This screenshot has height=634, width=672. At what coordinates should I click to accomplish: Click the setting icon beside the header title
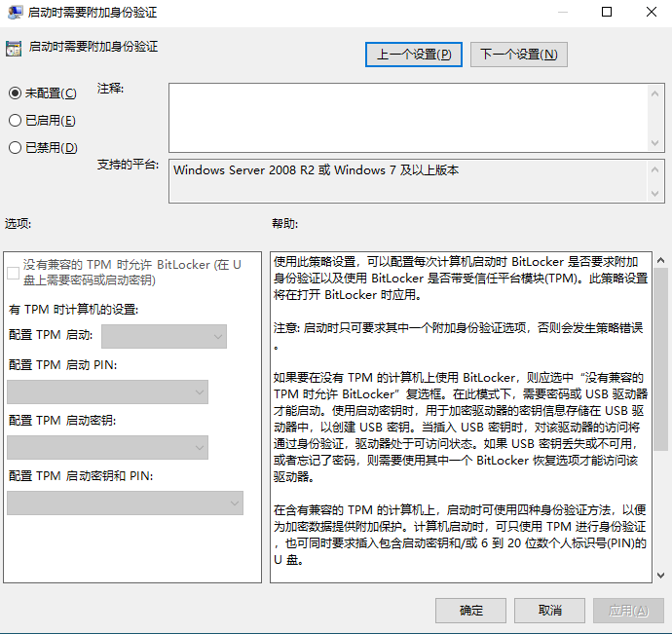click(14, 47)
